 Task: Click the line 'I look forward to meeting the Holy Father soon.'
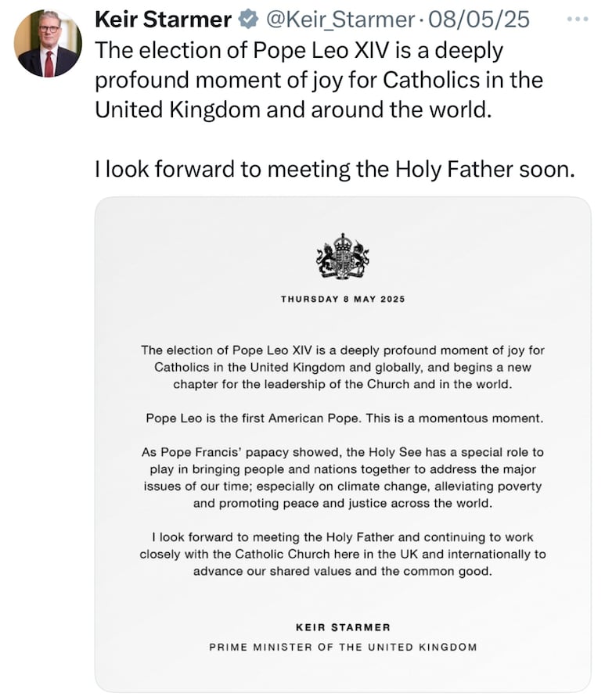(x=335, y=169)
